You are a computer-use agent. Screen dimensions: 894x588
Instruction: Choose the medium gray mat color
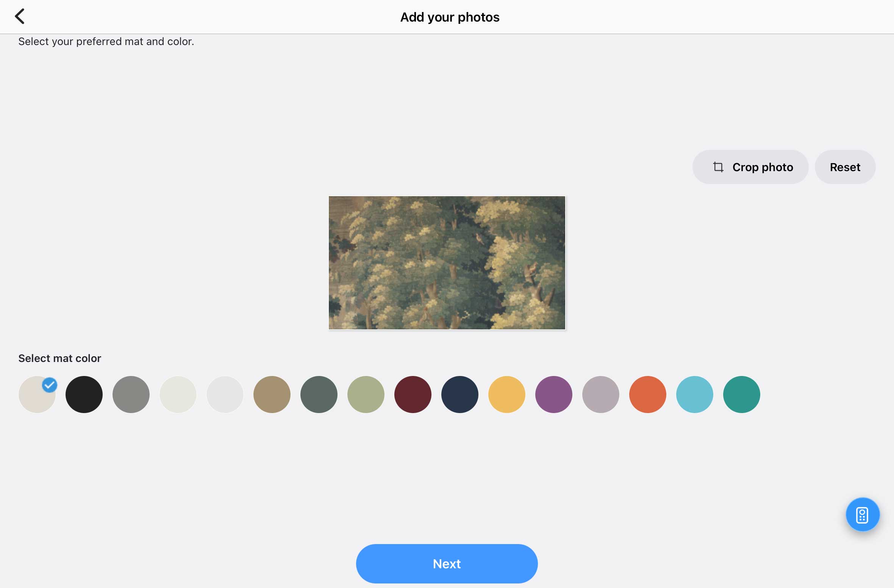pos(131,394)
